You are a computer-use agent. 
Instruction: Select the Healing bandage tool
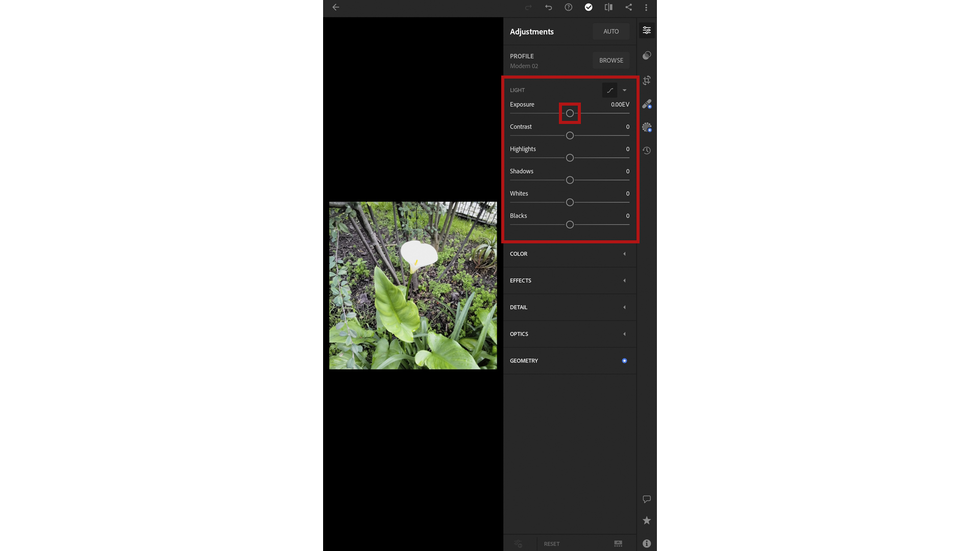point(647,104)
